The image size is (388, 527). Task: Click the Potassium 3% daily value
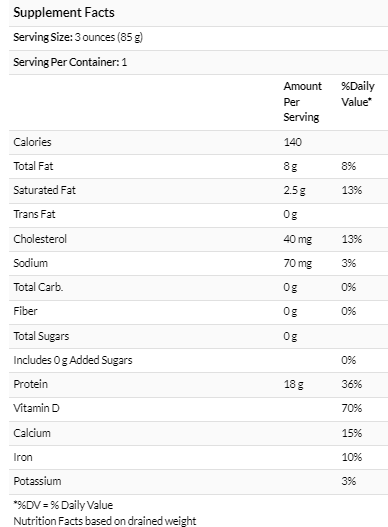[x=349, y=481]
